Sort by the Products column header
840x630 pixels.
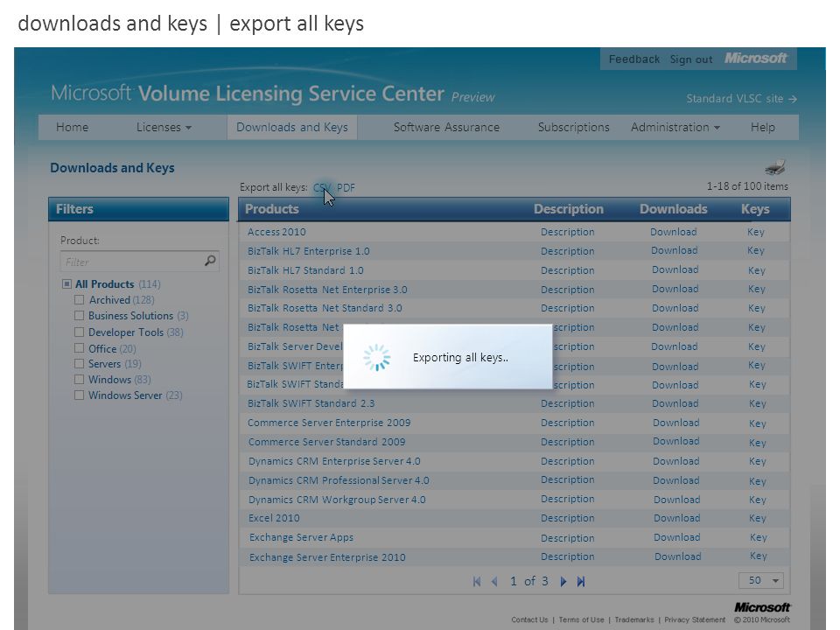click(271, 209)
